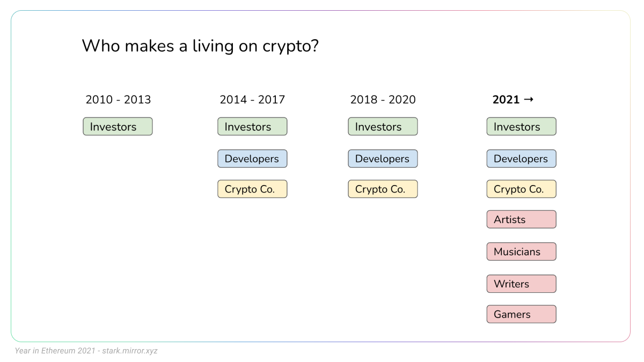
Task: Select the green Investors box under 2021
Action: [521, 127]
